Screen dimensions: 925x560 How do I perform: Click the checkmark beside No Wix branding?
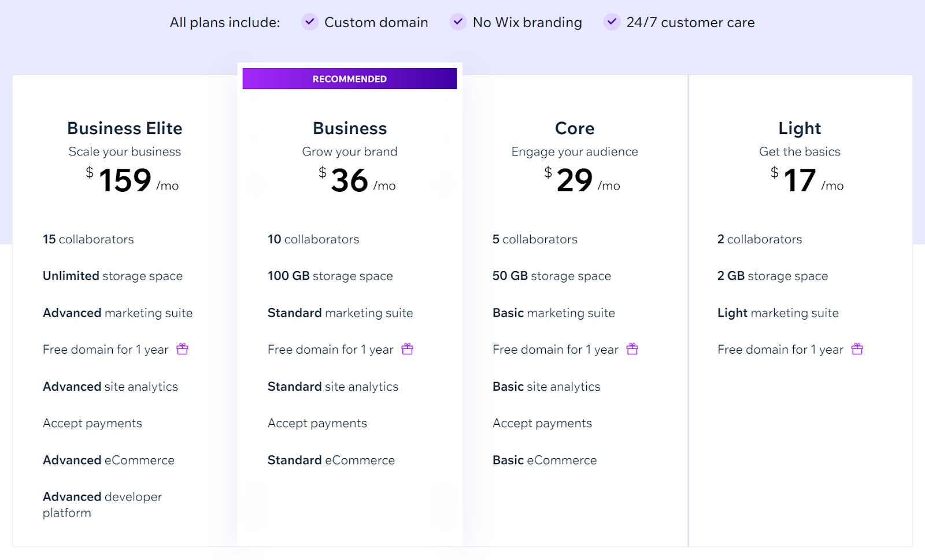pyautogui.click(x=458, y=22)
